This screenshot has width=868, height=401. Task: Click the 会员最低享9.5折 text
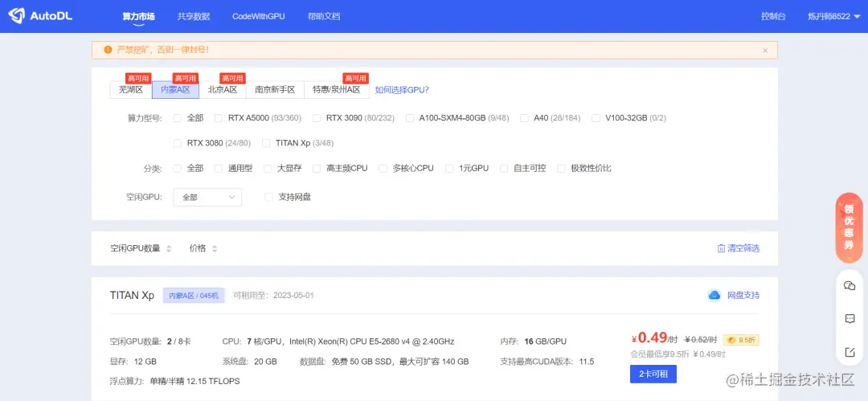[x=659, y=354]
